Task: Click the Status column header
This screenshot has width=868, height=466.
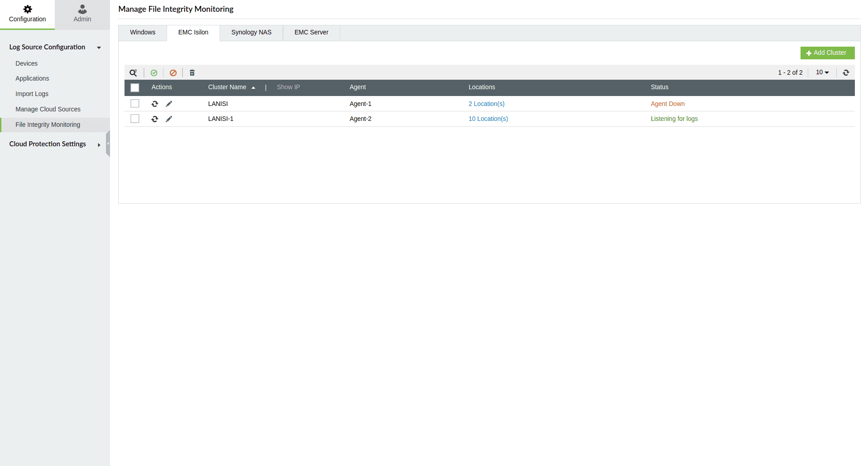Action: pyautogui.click(x=659, y=87)
